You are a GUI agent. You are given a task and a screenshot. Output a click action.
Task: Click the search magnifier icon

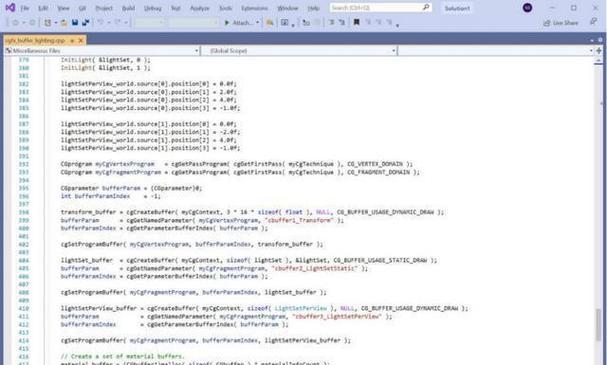coord(426,7)
